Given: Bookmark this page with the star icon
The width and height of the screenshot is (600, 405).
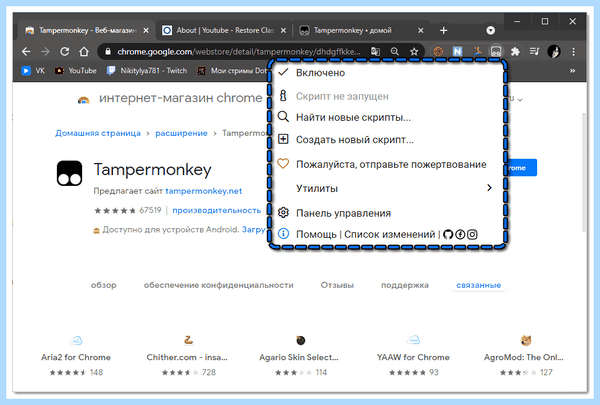Looking at the screenshot, I should [x=414, y=51].
